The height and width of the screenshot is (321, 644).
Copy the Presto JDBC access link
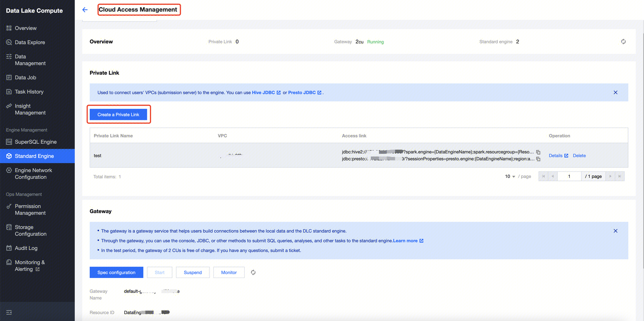point(538,159)
